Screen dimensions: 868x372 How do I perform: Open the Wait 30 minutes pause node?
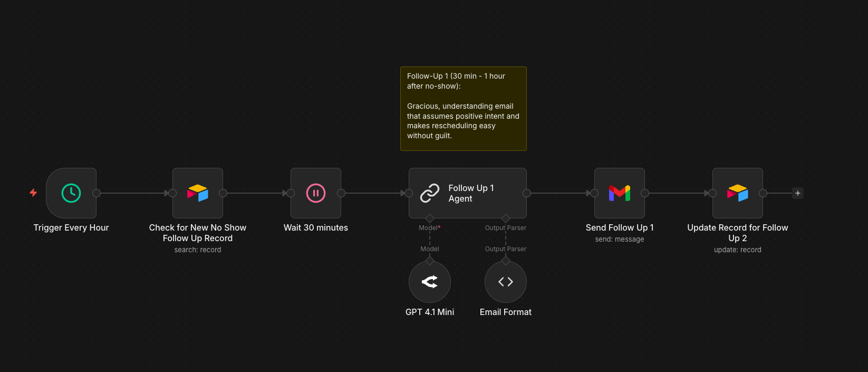tap(316, 193)
